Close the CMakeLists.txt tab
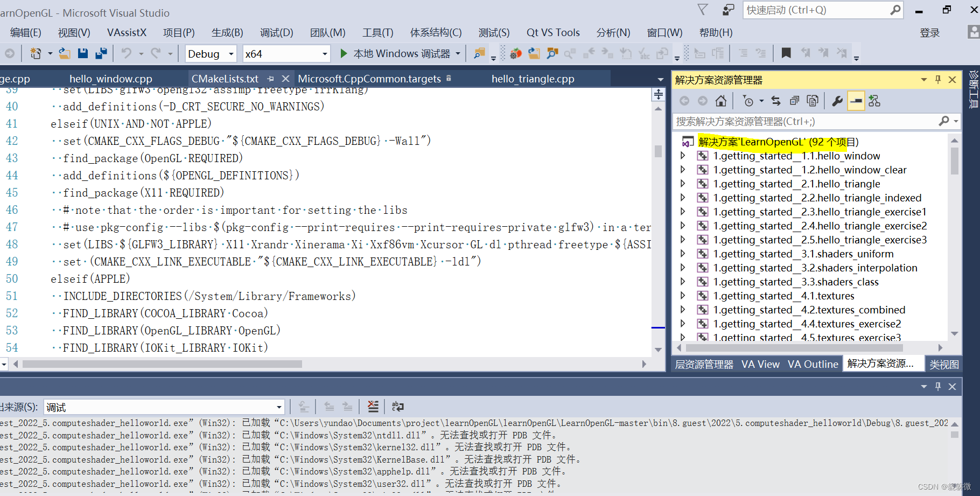980x496 pixels. click(286, 79)
